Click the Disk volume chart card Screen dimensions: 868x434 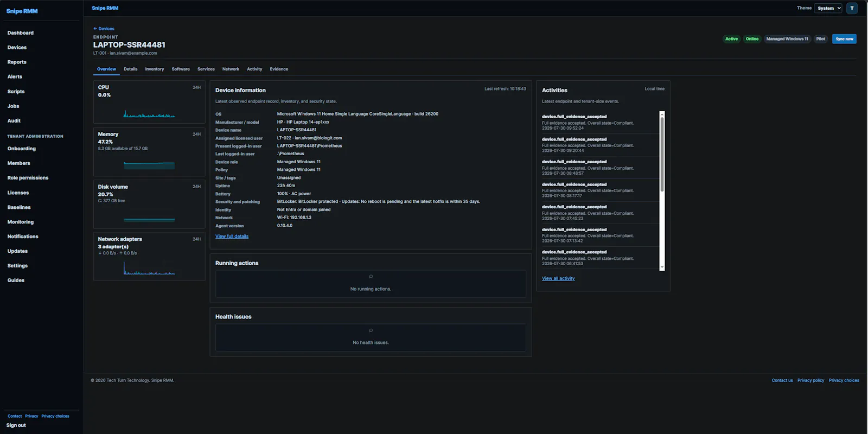(149, 204)
